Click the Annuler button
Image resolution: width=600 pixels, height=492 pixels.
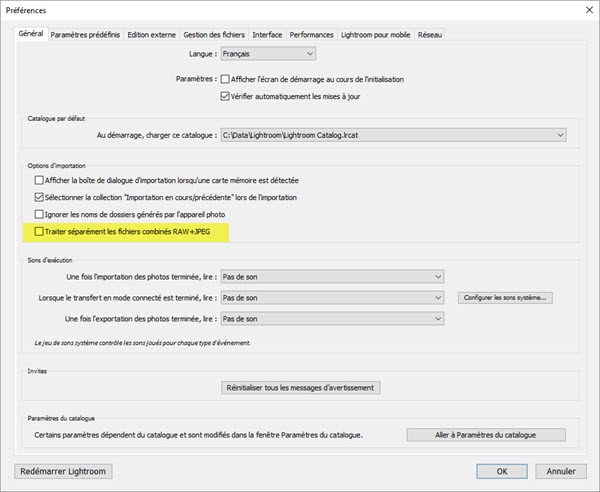[x=561, y=471]
